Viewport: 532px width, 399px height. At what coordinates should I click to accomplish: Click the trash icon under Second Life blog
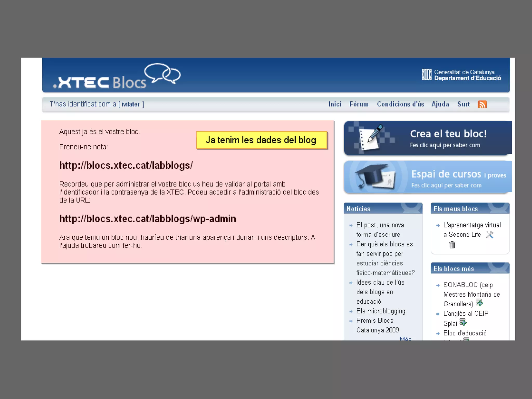click(452, 245)
